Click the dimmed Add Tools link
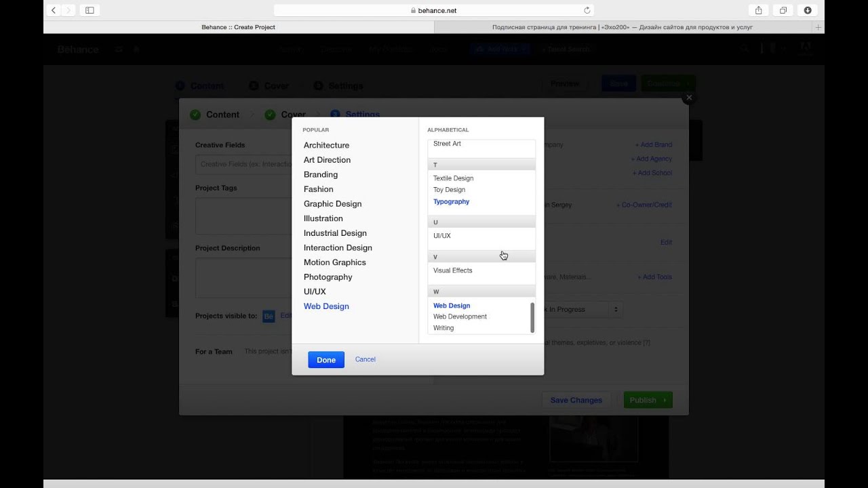Screen dimensions: 868x488 [x=654, y=277]
